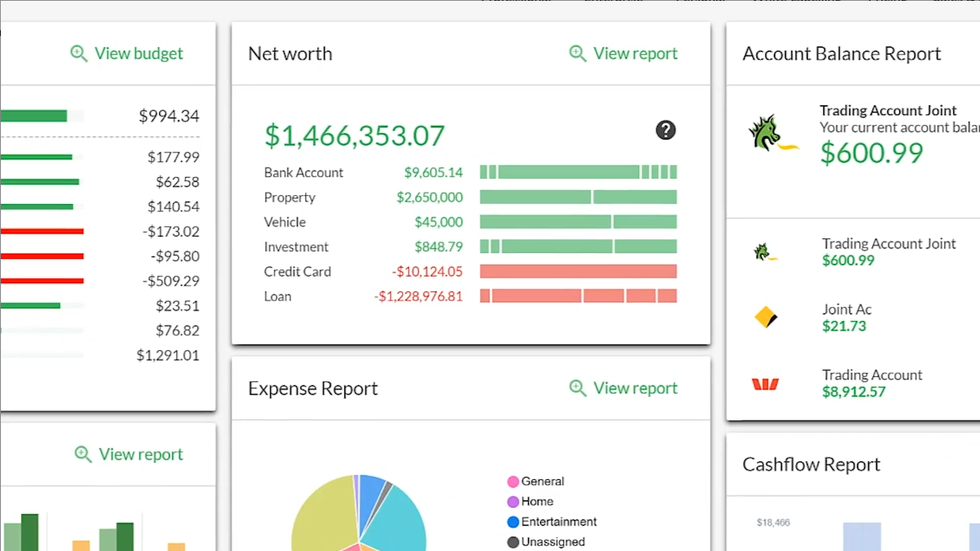Screen dimensions: 980x551
Task: Click small dragon logo beside Trading Account Joint
Action: click(x=765, y=251)
